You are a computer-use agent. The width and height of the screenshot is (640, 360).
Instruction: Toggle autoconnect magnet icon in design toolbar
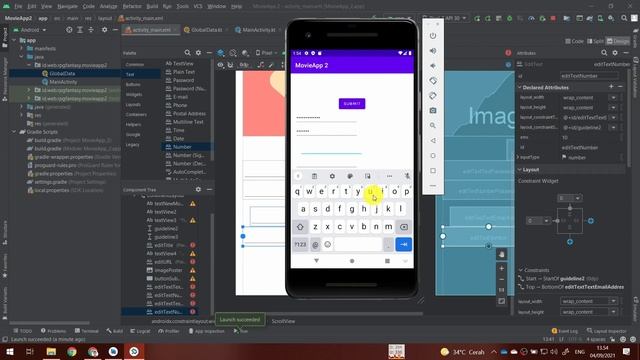(231, 65)
